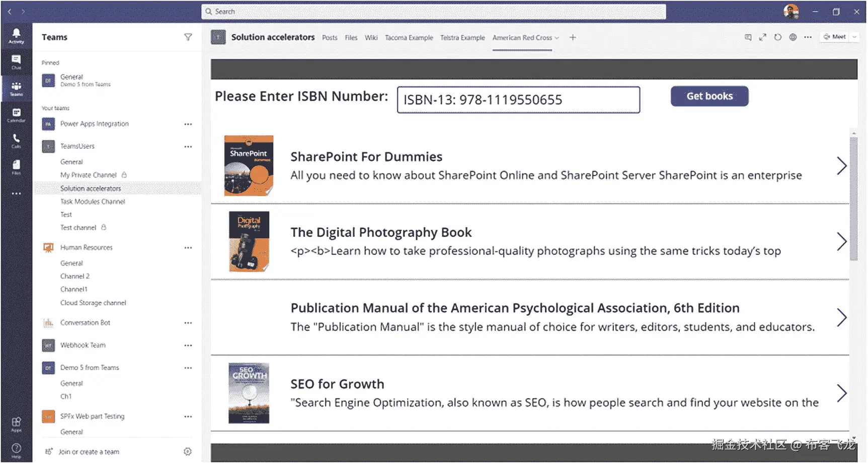
Task: Switch to the Telstra Example tab
Action: point(462,38)
